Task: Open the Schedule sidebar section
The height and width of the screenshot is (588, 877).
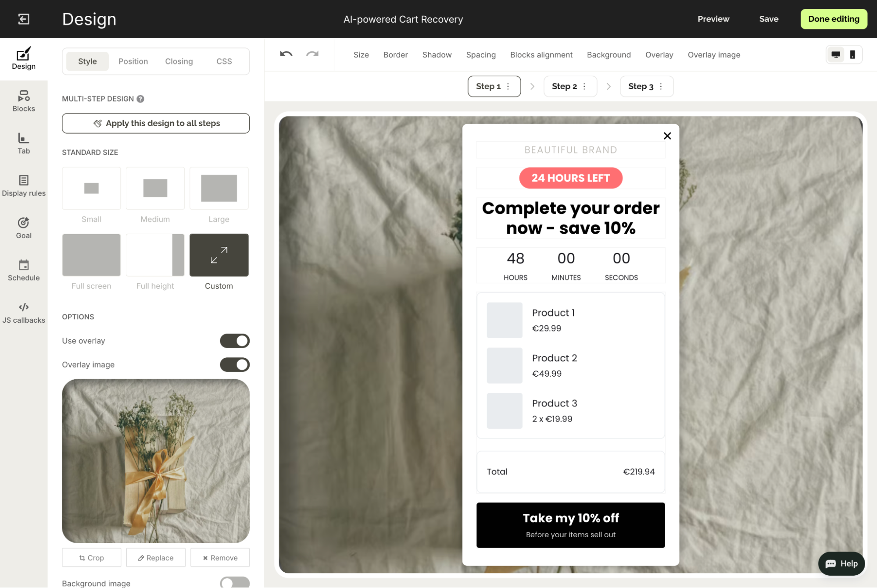Action: 24,271
